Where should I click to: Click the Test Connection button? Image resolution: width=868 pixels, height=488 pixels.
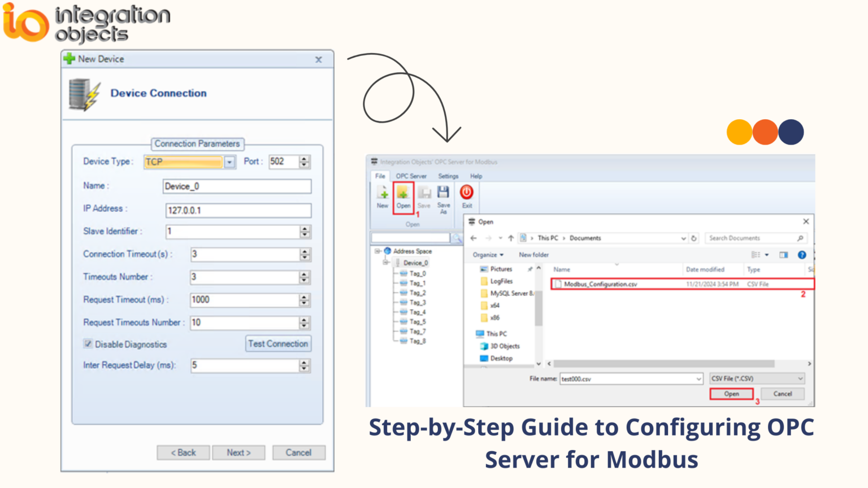(x=278, y=343)
